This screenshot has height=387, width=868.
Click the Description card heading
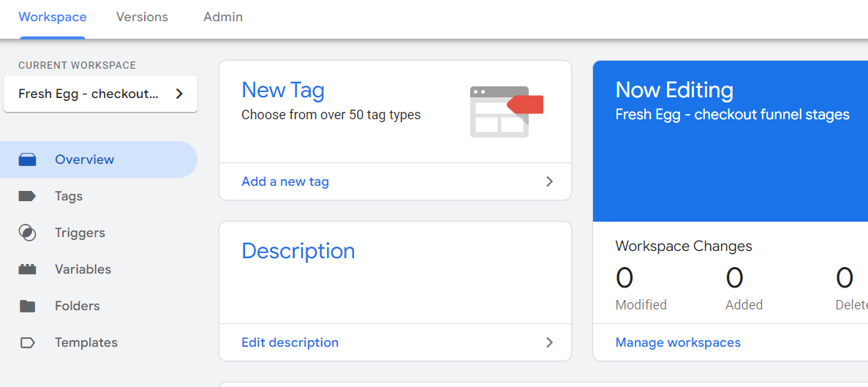(298, 251)
